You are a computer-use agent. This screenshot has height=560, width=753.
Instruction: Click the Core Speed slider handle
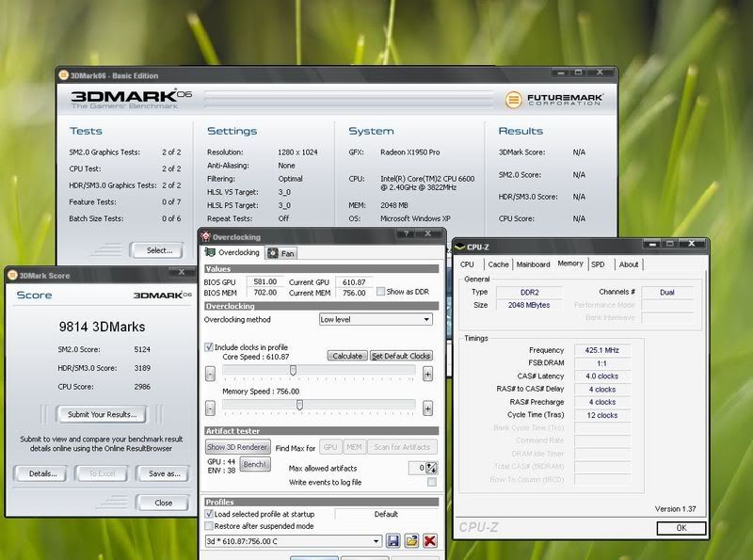click(x=293, y=370)
